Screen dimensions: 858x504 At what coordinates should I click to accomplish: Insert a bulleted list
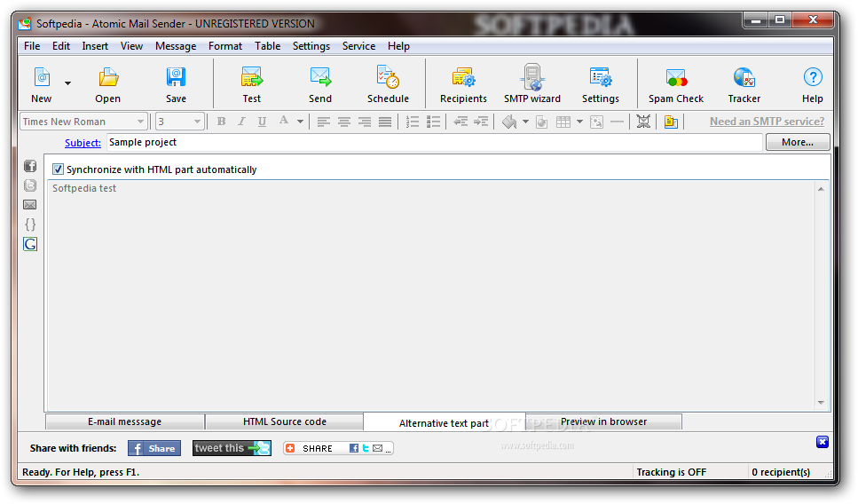(x=433, y=122)
